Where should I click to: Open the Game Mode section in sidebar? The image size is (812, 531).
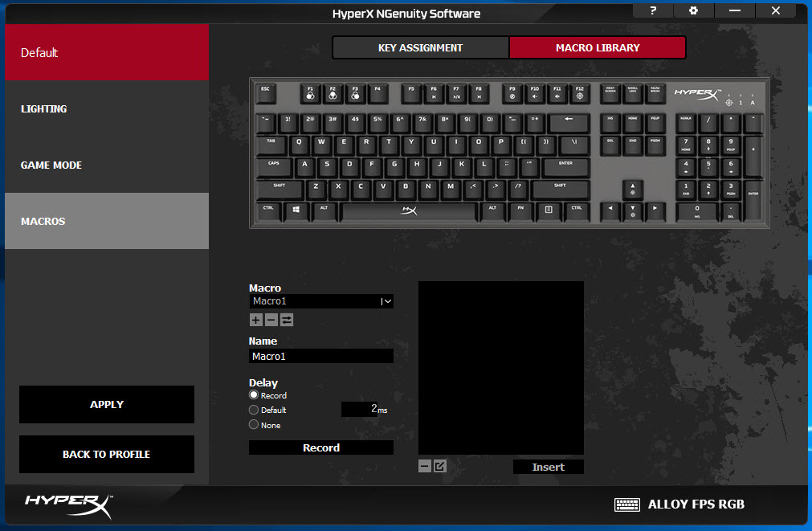(x=107, y=165)
